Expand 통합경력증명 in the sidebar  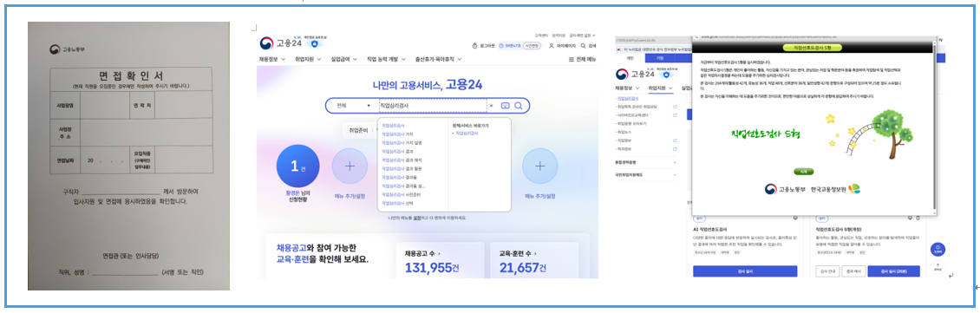click(x=646, y=162)
